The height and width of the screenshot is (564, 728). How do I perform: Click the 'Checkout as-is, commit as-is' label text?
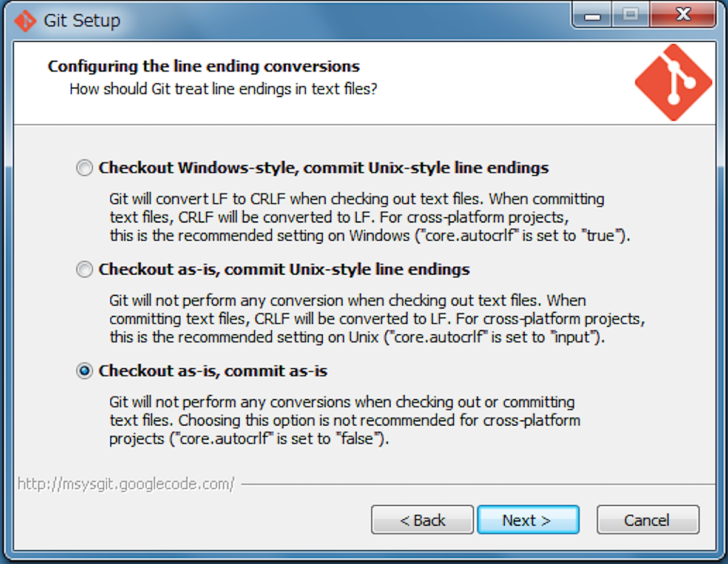213,371
